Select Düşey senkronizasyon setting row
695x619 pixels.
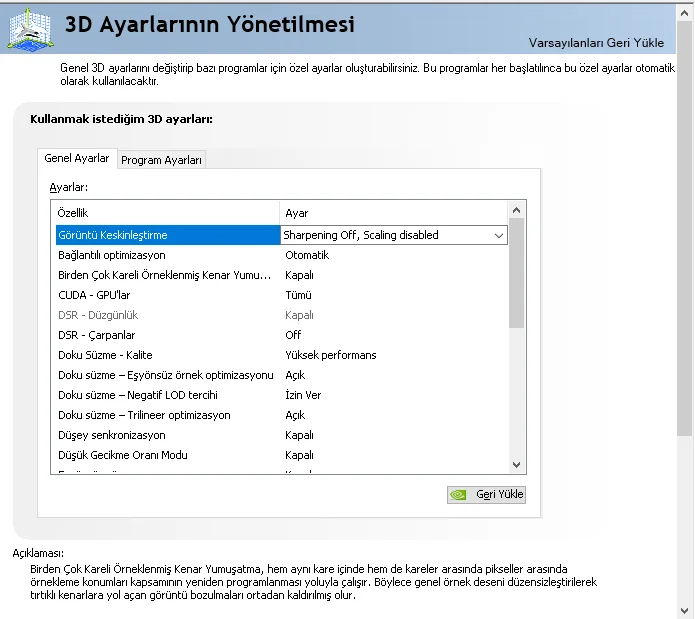tap(112, 435)
